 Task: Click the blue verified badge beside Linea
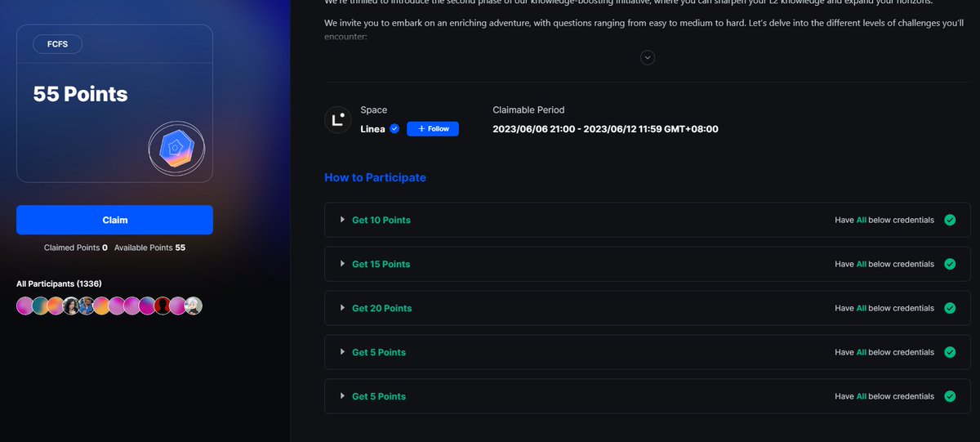click(x=394, y=129)
